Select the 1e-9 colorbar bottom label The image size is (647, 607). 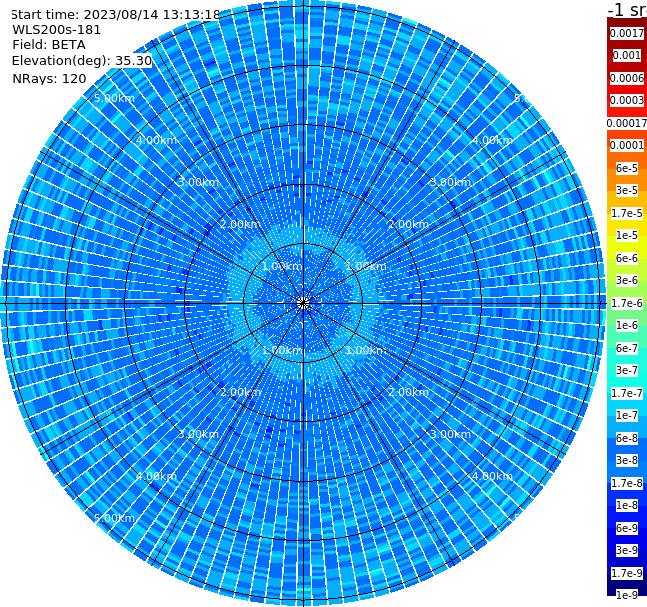pyautogui.click(x=627, y=595)
